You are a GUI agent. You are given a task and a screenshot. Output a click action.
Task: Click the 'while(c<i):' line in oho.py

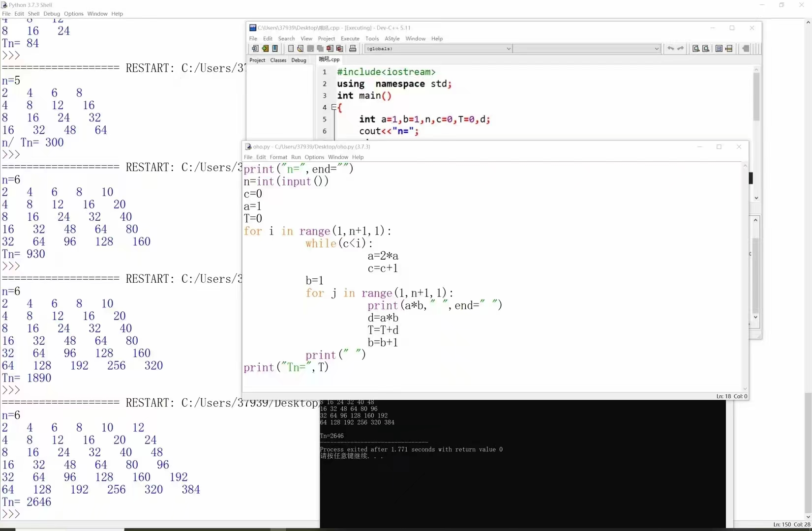coord(339,243)
